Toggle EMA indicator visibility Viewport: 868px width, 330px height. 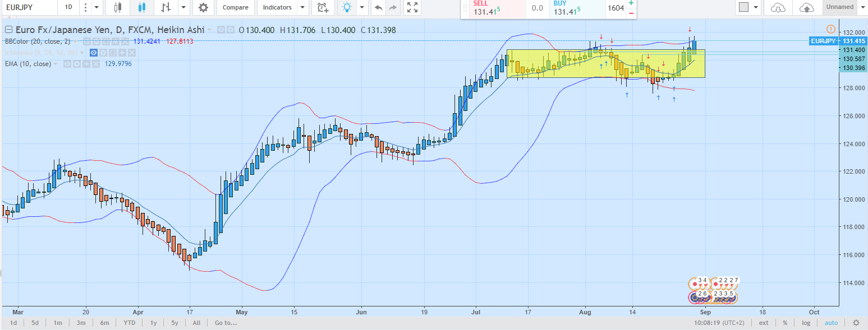[x=67, y=64]
